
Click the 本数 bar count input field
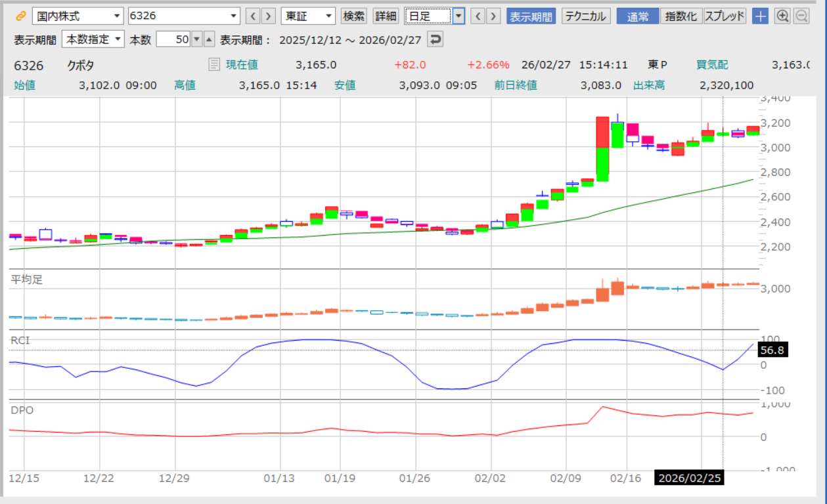pos(173,39)
